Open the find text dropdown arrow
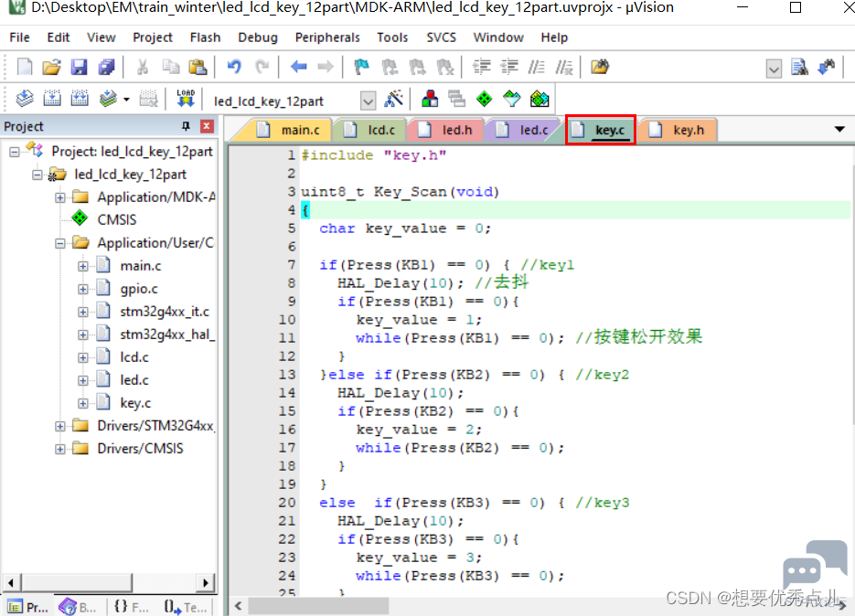Screen dimensions: 855x616 (x=774, y=69)
